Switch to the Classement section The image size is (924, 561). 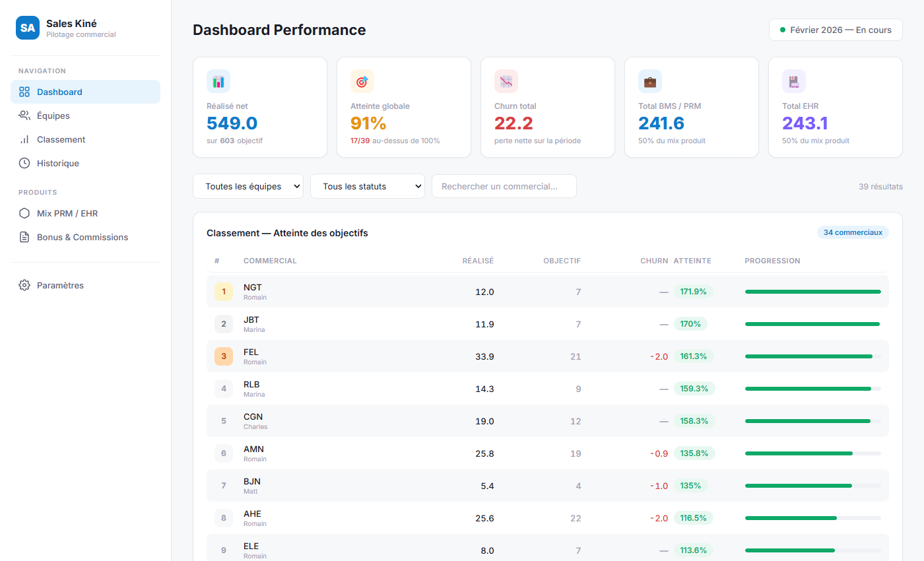click(62, 139)
